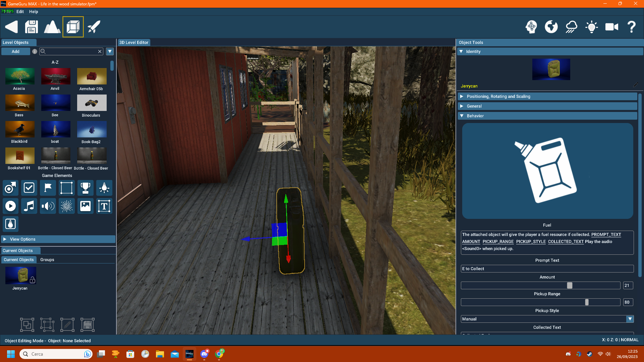
Task: Select the text game element icon
Action: [x=104, y=206]
